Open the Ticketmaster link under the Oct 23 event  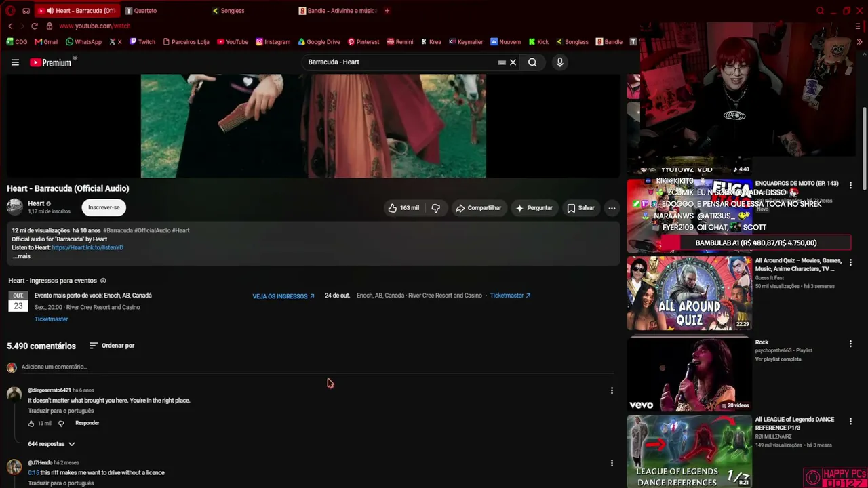point(52,319)
